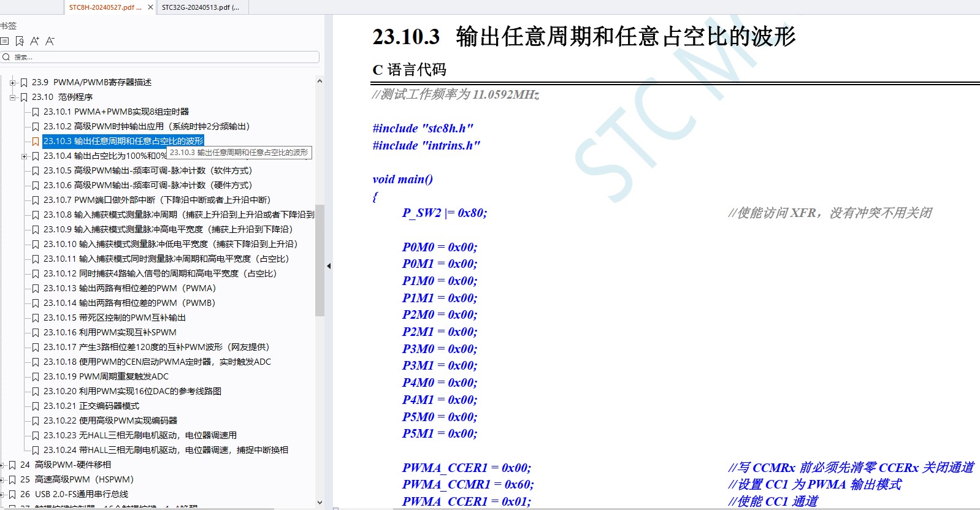Expand the 23.10.4 bookmark node

pyautogui.click(x=24, y=156)
